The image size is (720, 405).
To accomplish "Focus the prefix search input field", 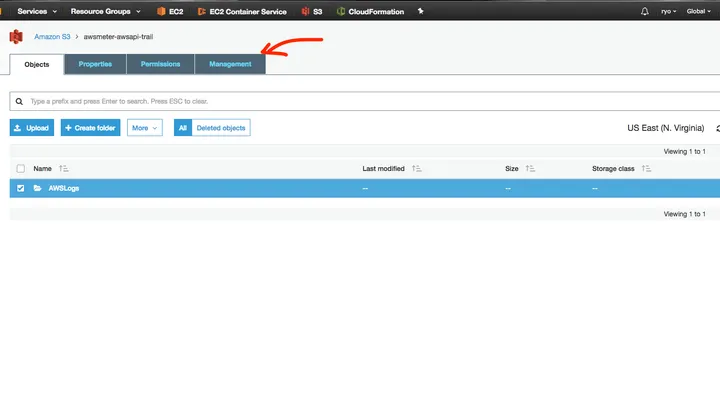I will point(367,101).
